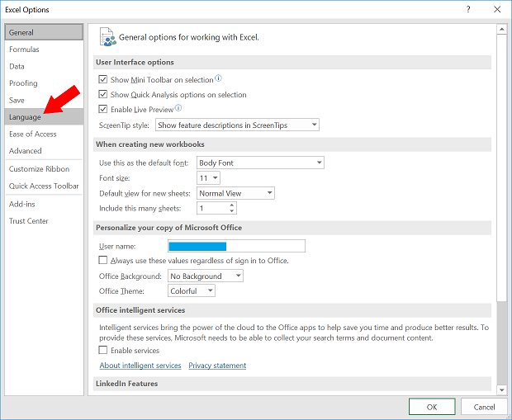Screen dimensions: 512x420
Task: Disable the Enable Live Preview checkbox
Action: tap(103, 109)
